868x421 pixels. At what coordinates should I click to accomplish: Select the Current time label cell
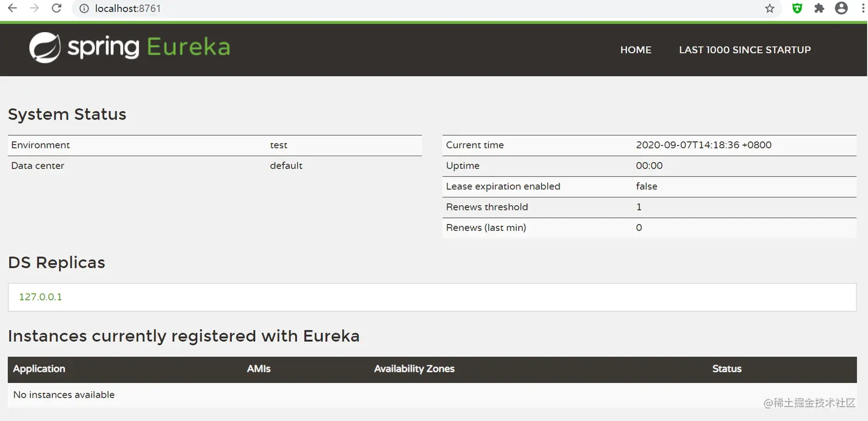tap(475, 145)
